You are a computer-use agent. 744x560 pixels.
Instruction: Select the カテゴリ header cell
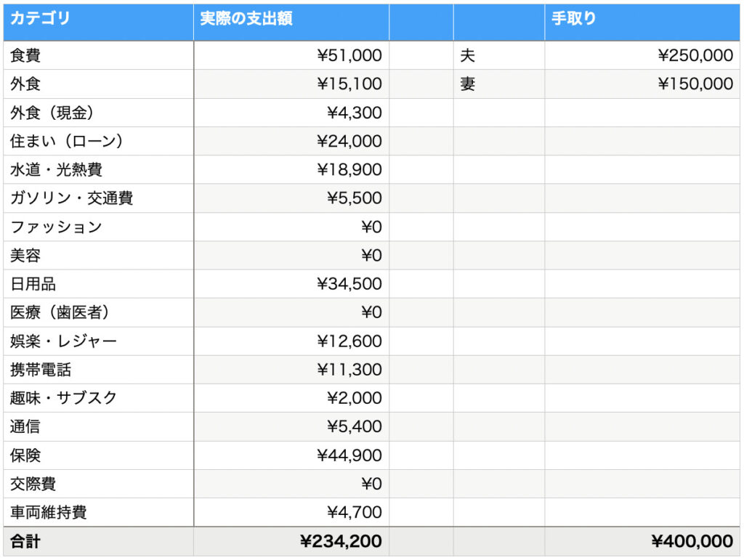(x=98, y=22)
